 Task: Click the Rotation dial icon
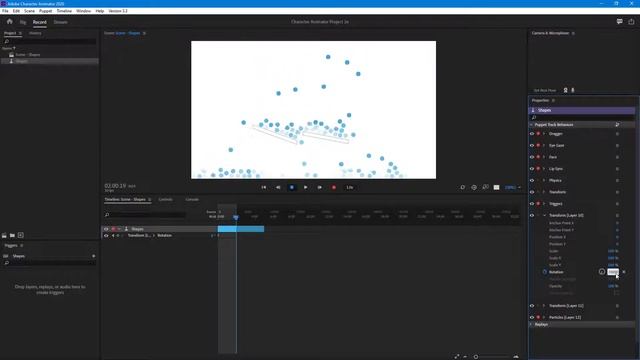point(602,272)
